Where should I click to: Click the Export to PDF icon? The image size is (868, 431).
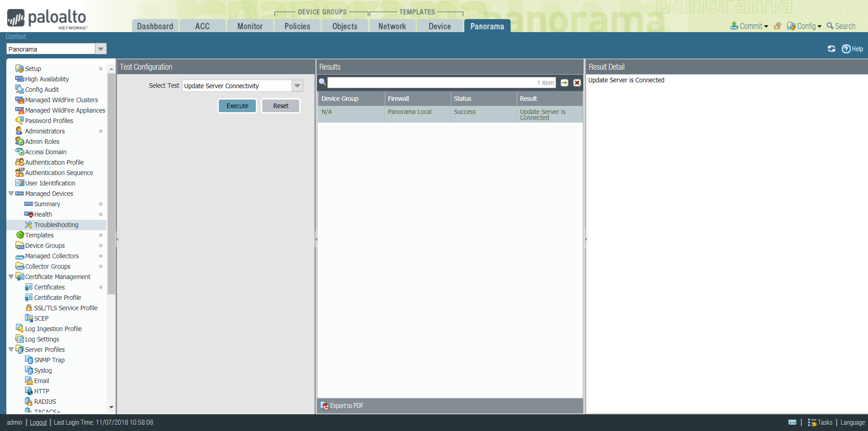pos(324,406)
